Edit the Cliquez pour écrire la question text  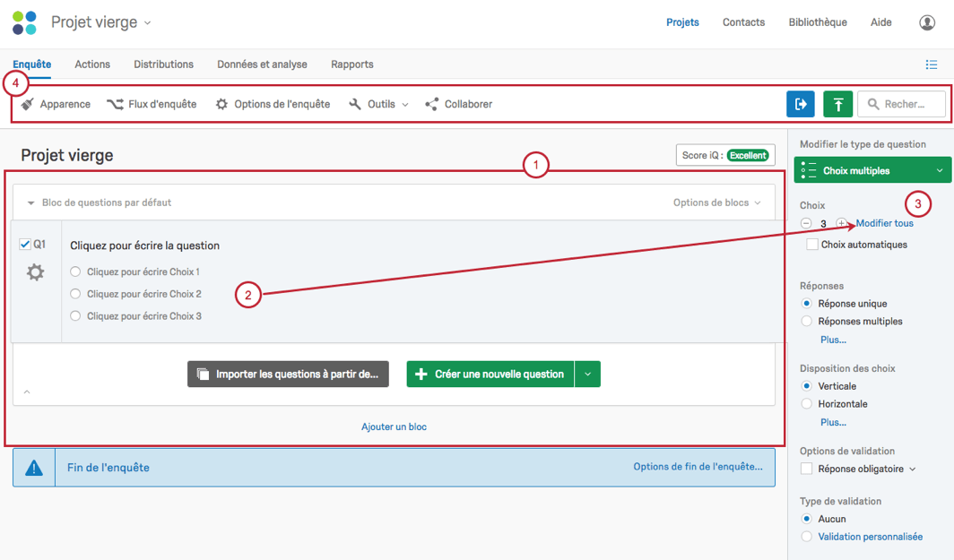[145, 246]
